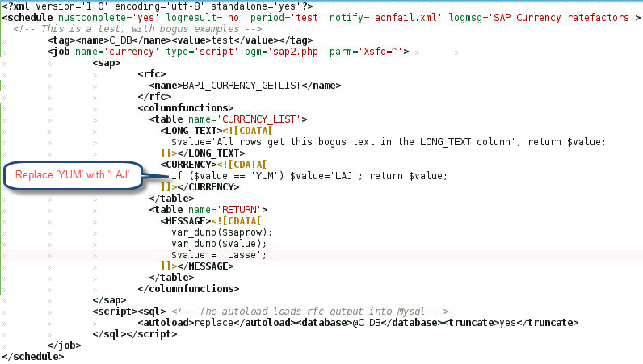Click the "if ($value == 'YUM')" condition

point(228,176)
